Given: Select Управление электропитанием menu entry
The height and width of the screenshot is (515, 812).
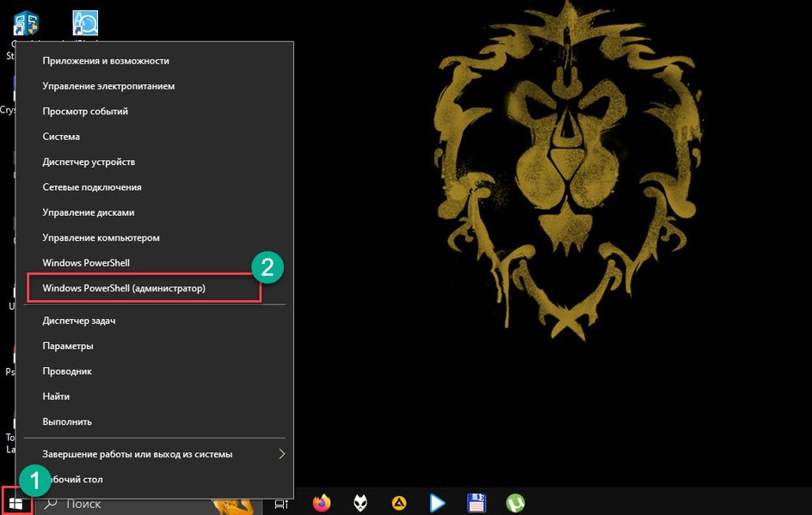Looking at the screenshot, I should 154,86.
